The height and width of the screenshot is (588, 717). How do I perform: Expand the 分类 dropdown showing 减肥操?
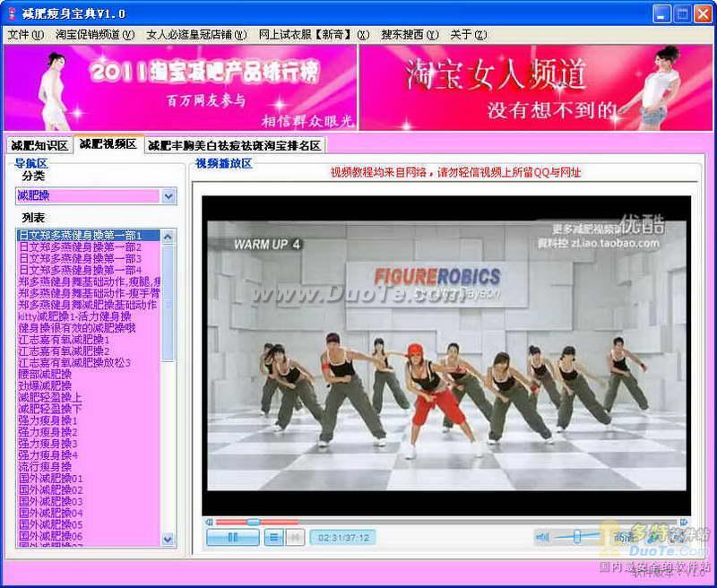point(168,196)
